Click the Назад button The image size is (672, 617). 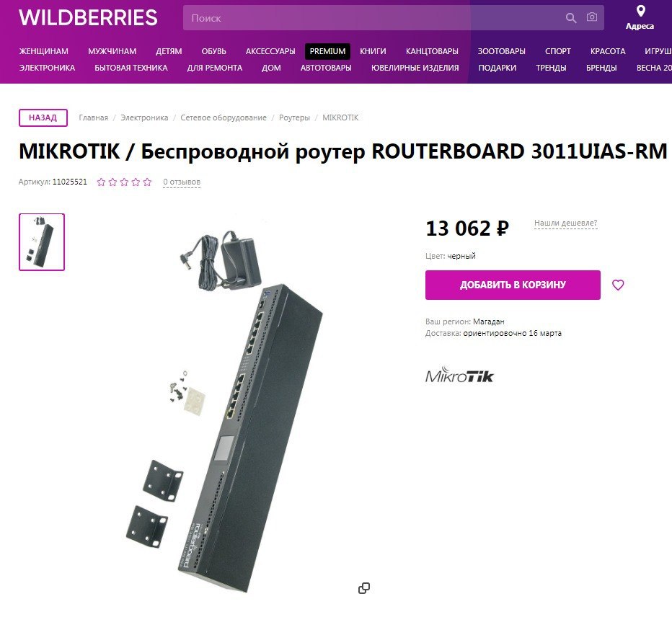click(x=43, y=117)
